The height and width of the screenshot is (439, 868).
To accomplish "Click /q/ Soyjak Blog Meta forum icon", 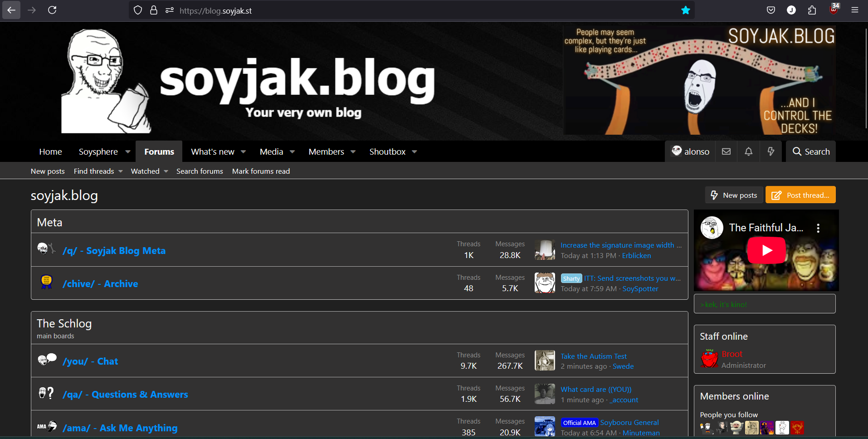I will click(x=46, y=249).
